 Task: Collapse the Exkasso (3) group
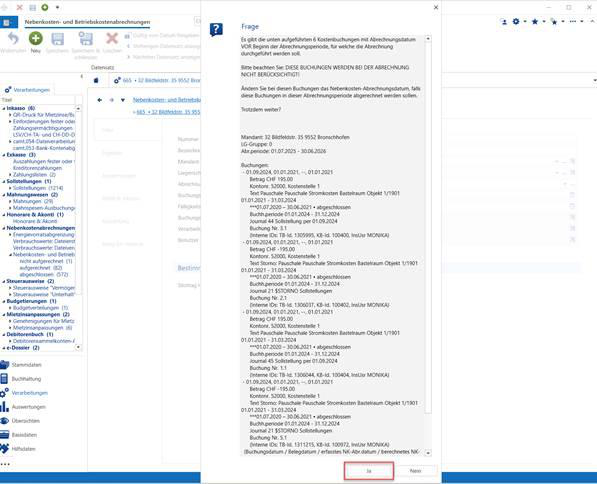4,155
